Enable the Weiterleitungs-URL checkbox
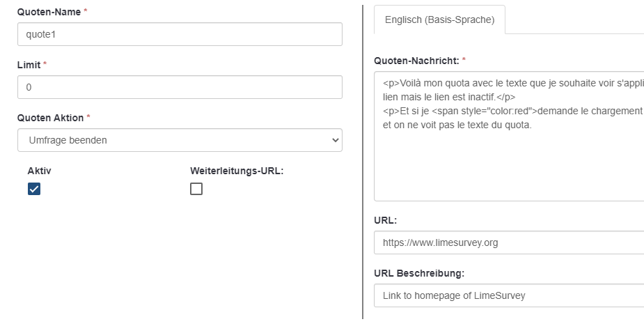 (196, 189)
